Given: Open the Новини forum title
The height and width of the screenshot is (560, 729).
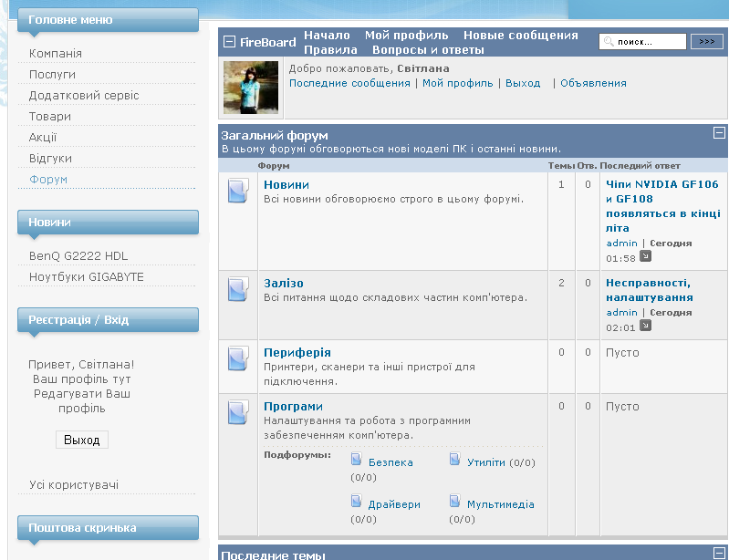Looking at the screenshot, I should click(286, 185).
